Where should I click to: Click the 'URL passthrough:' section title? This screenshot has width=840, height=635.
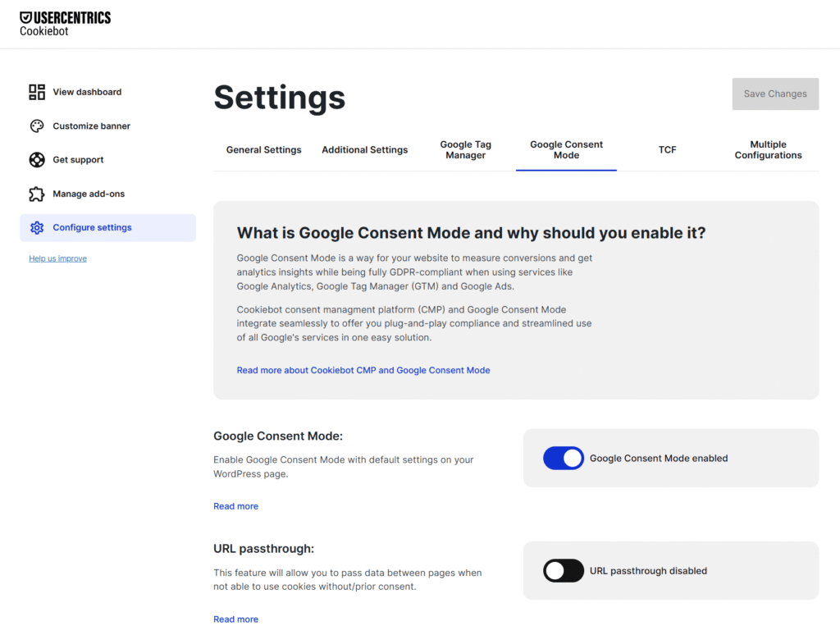coord(263,549)
